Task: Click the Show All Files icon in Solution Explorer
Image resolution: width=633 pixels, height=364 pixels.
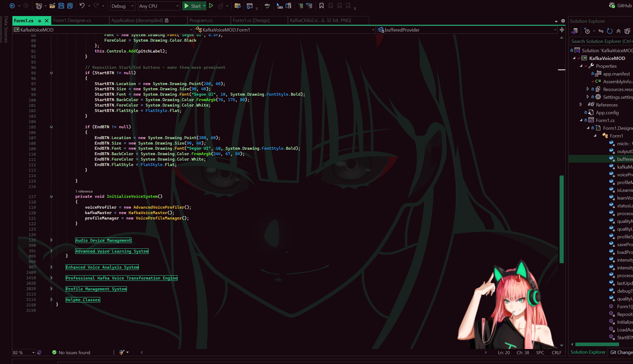Action: click(627, 31)
